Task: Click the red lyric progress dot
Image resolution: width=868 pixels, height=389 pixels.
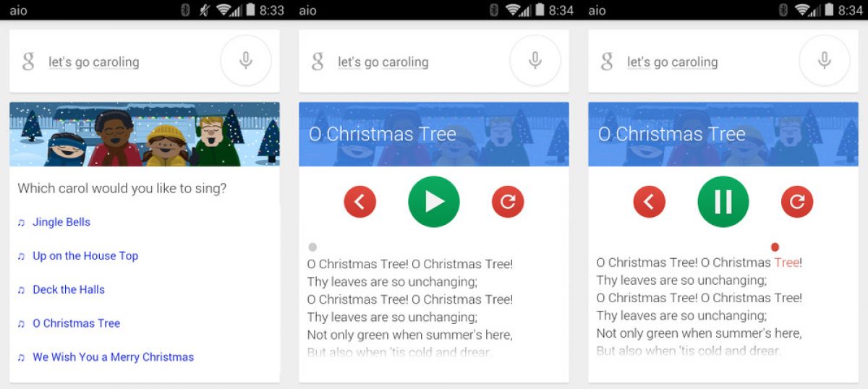Action: (775, 247)
